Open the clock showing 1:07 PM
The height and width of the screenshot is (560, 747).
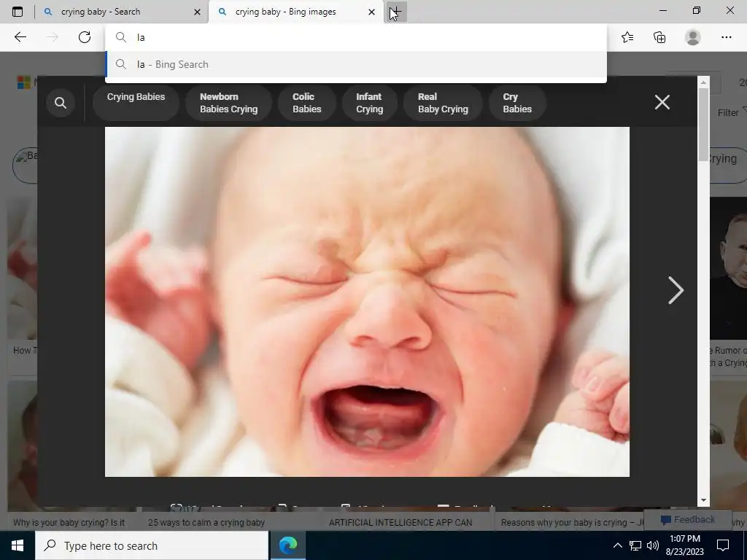click(x=686, y=545)
